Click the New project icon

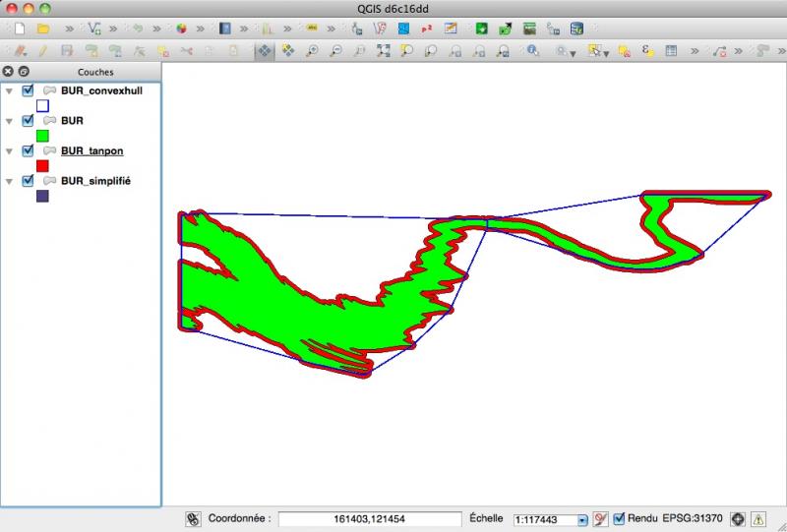[18, 29]
